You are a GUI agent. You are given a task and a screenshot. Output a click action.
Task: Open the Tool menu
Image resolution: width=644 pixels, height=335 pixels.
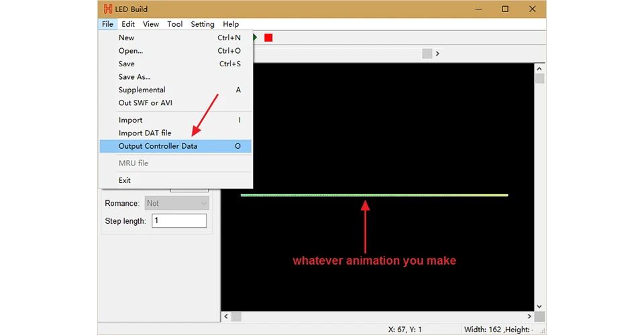point(174,24)
